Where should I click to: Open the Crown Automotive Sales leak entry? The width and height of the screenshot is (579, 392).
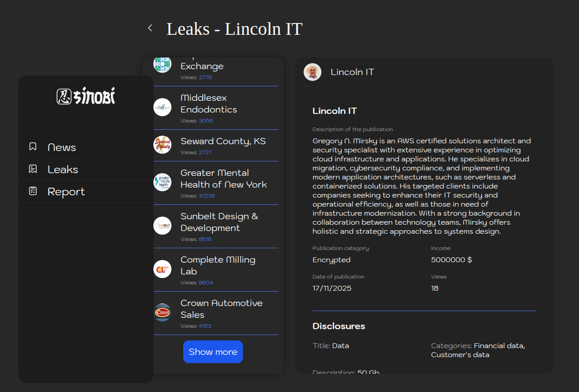coord(221,309)
